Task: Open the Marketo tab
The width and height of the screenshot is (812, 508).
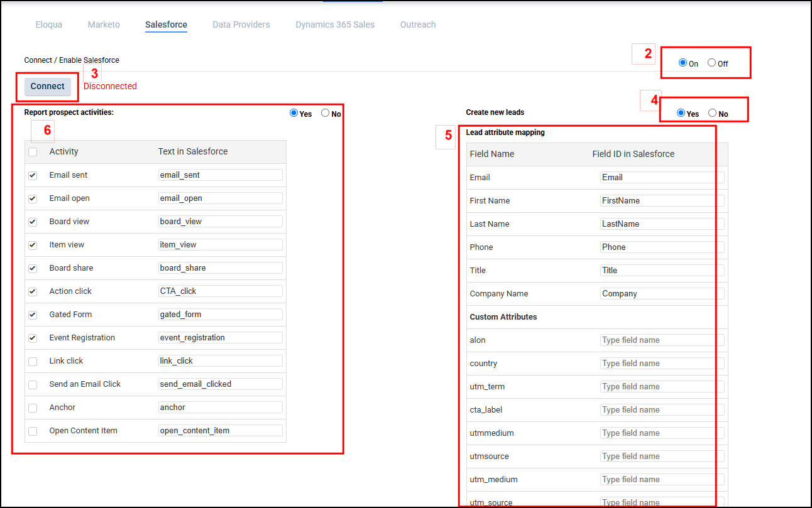Action: tap(104, 24)
